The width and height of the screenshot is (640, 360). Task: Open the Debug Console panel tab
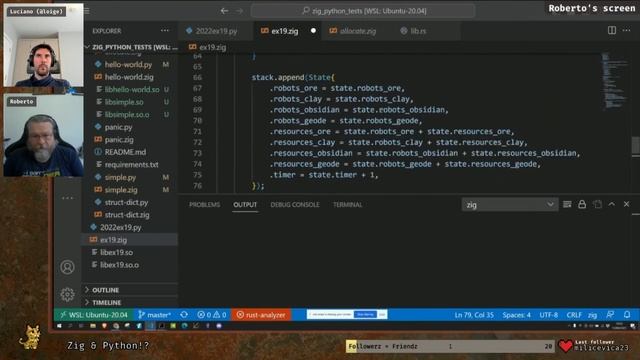[295, 204]
